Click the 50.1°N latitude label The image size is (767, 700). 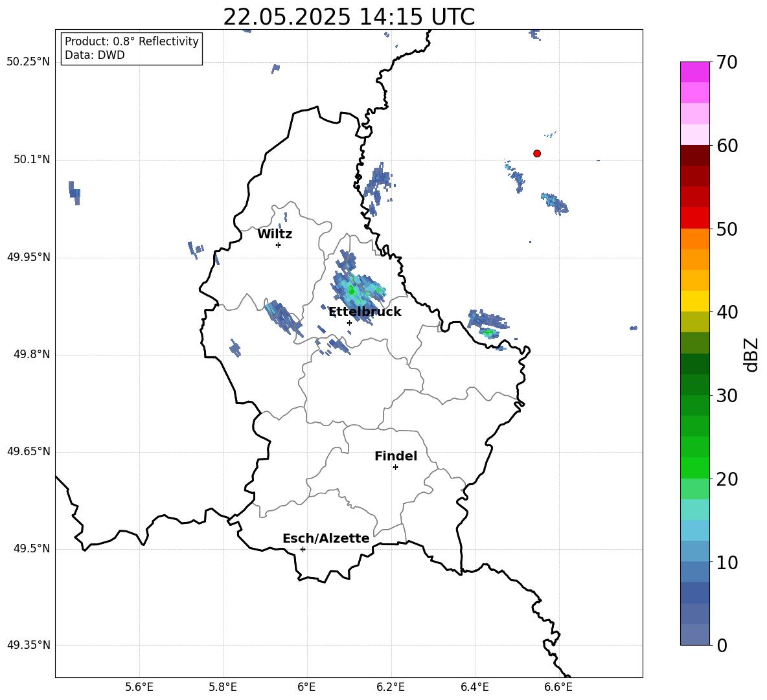tap(32, 159)
